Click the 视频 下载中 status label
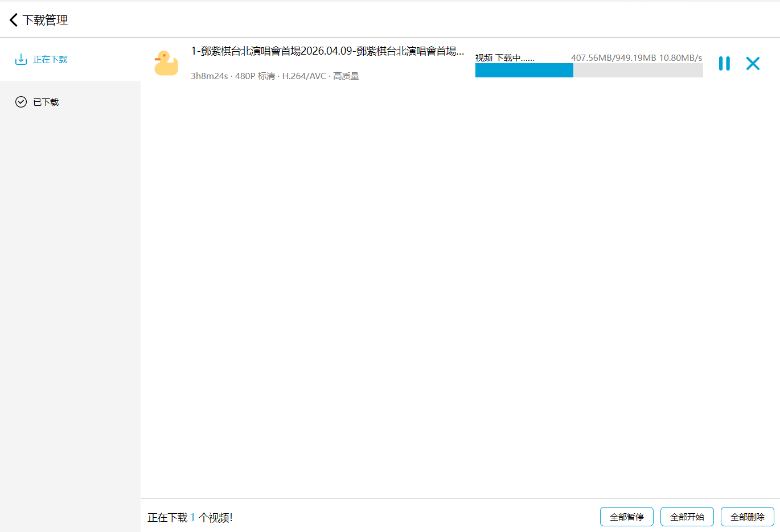780x532 pixels. click(504, 57)
